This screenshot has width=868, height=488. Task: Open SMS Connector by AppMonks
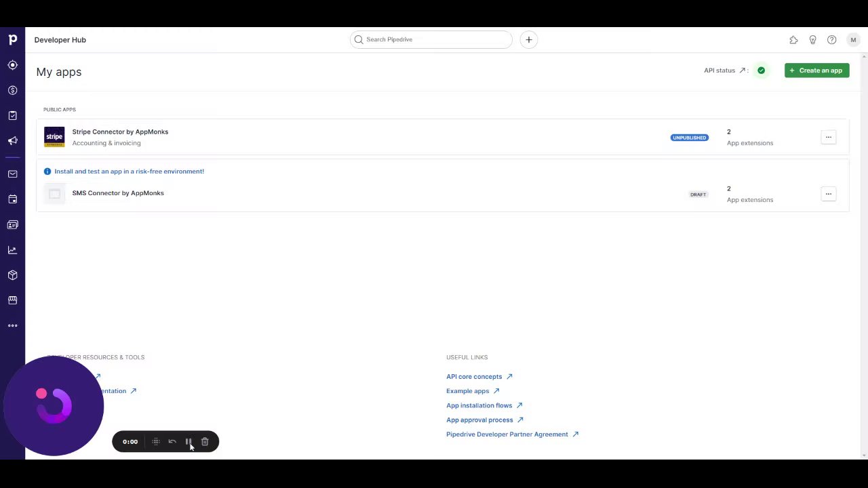[118, 193]
